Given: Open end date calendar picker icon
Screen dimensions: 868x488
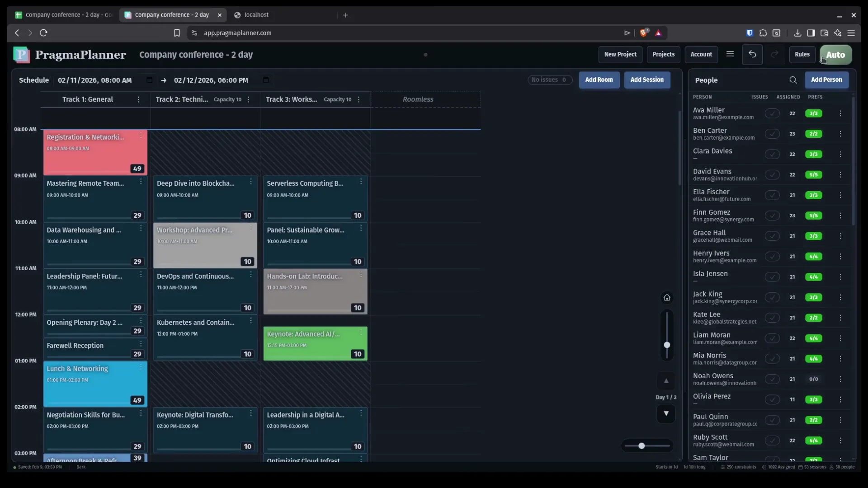Looking at the screenshot, I should click(266, 80).
